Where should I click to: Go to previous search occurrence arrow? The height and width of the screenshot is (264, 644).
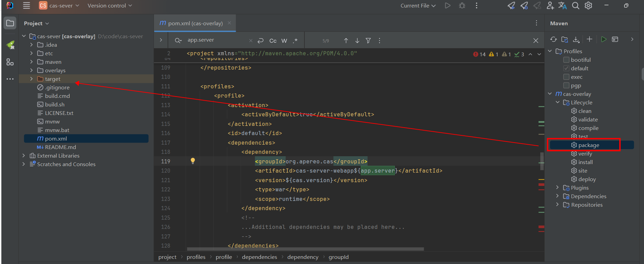click(346, 41)
